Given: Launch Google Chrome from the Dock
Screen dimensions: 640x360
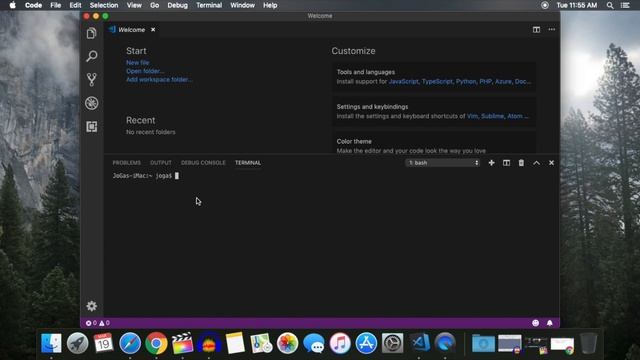Looking at the screenshot, I should tap(156, 343).
